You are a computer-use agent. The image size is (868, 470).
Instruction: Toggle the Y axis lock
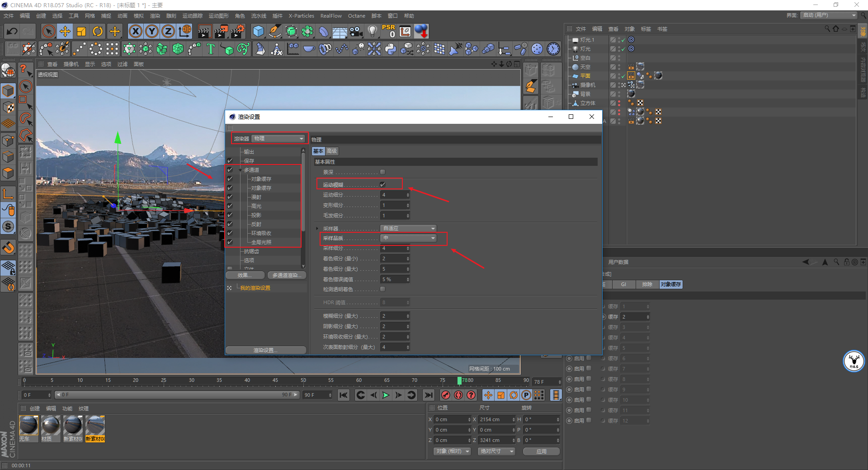152,31
